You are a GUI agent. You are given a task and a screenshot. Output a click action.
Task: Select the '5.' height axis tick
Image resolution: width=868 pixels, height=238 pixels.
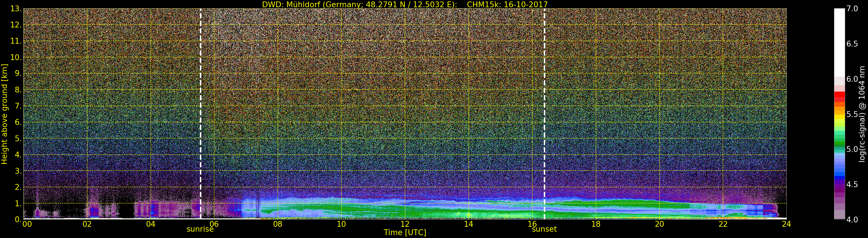[x=18, y=138]
